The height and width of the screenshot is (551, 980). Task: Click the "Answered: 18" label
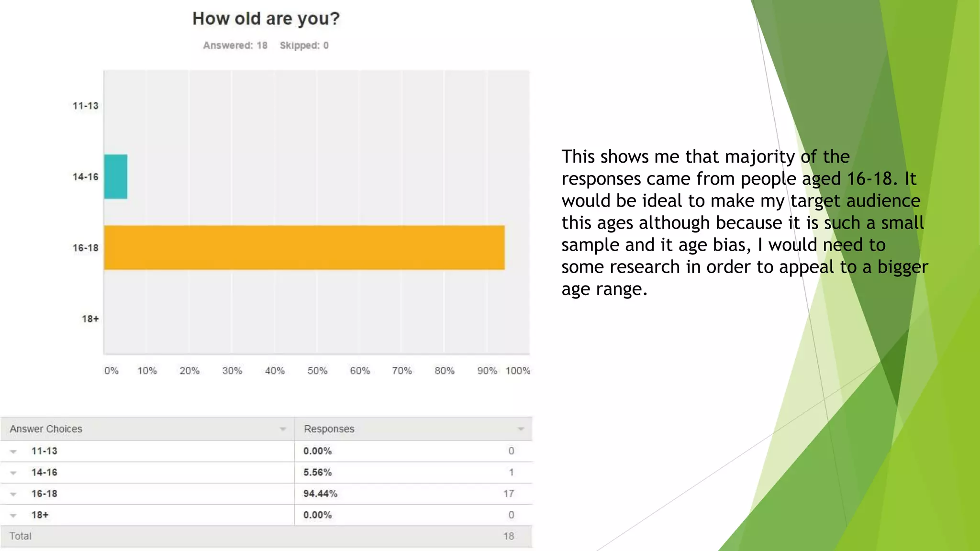coord(235,45)
